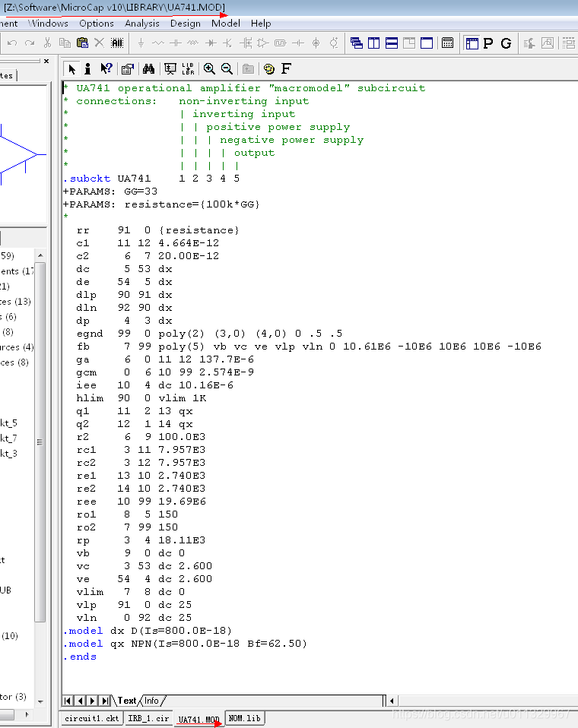Open the Help menu

click(261, 24)
